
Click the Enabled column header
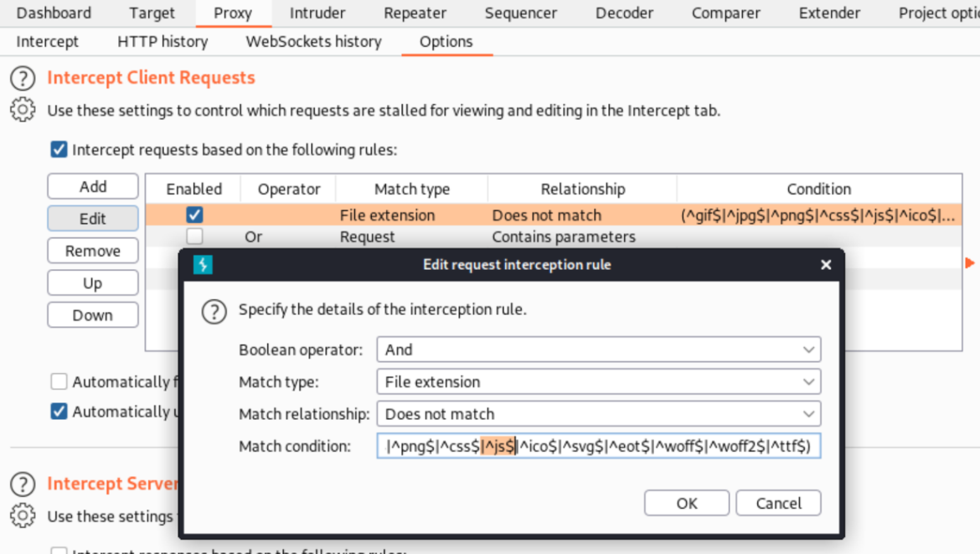click(x=193, y=189)
